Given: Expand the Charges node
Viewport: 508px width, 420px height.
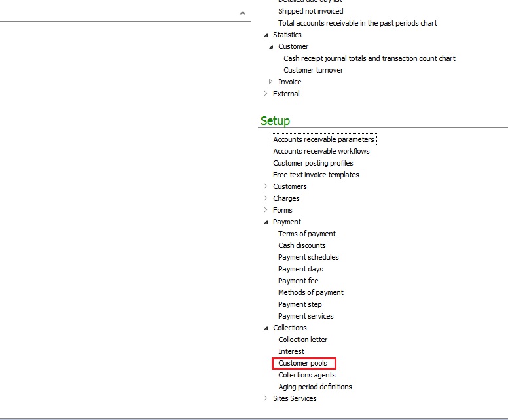Looking at the screenshot, I should coord(266,198).
